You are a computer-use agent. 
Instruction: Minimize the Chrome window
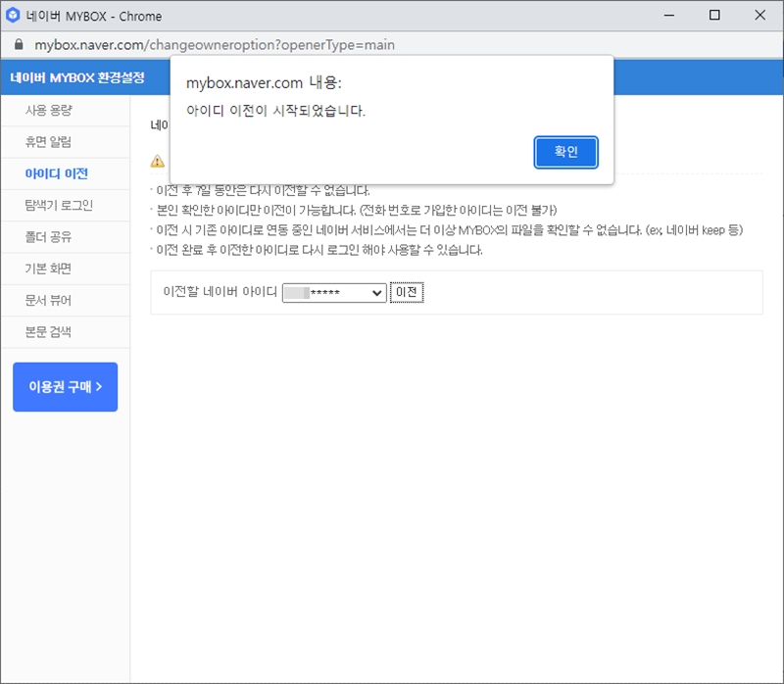(x=669, y=16)
